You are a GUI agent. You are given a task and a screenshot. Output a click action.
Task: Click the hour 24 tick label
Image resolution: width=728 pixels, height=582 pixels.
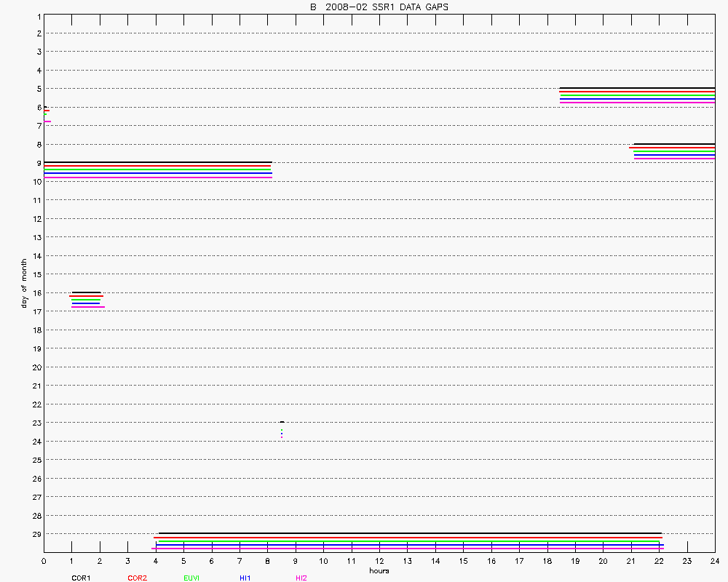click(x=715, y=562)
